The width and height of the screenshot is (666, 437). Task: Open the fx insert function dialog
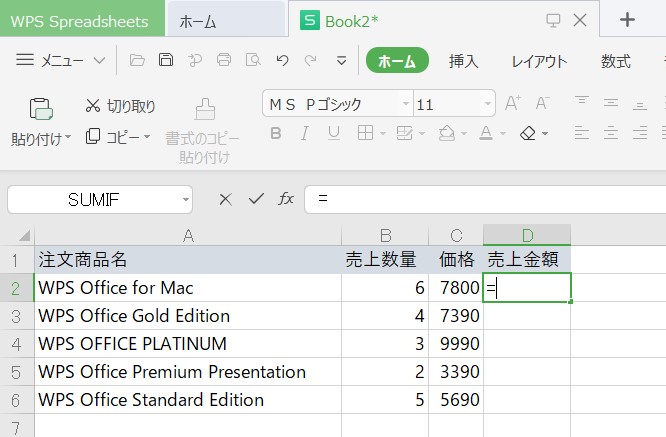tap(286, 198)
